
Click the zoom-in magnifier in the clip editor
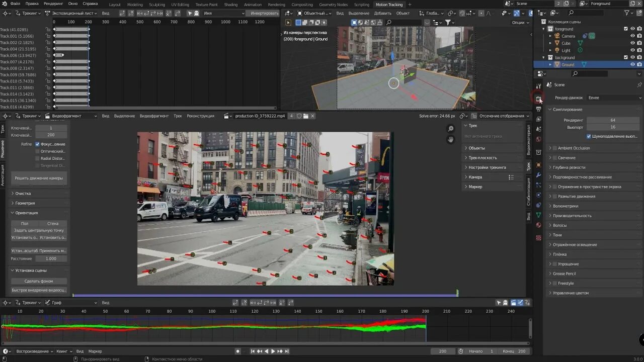click(x=450, y=129)
